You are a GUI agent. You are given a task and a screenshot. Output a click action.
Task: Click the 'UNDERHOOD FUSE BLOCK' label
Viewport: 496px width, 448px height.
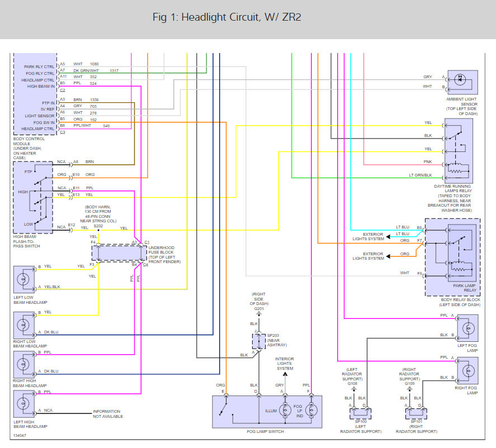pyautogui.click(x=162, y=250)
